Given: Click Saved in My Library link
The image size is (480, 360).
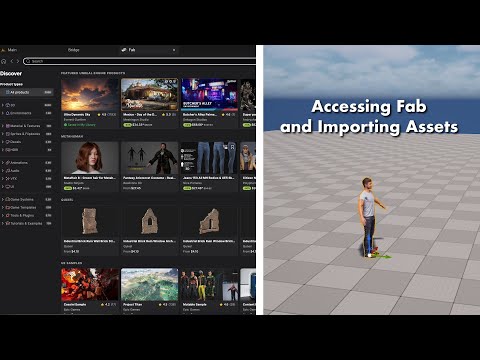Looking at the screenshot, I should 80,125.
